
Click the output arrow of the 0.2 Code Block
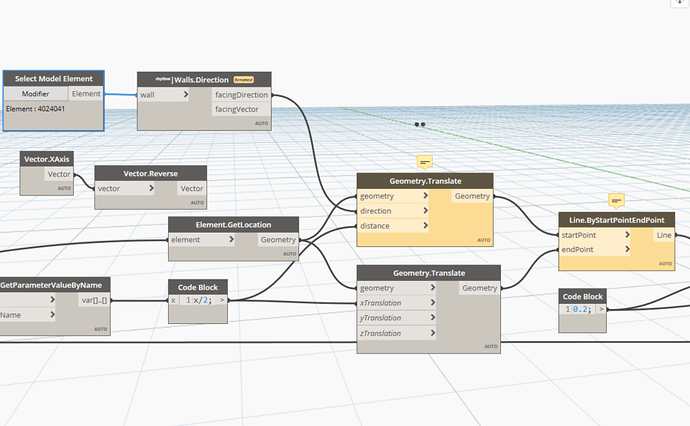(x=602, y=309)
